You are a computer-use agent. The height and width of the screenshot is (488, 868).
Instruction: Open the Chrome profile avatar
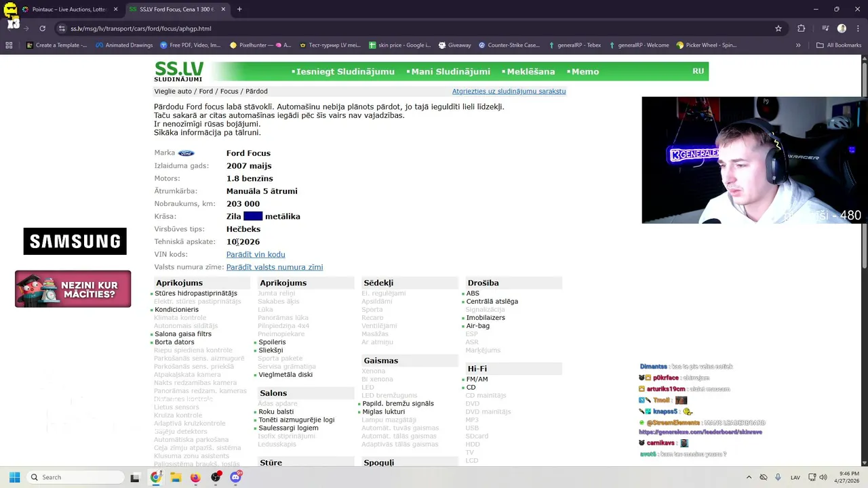tap(842, 28)
